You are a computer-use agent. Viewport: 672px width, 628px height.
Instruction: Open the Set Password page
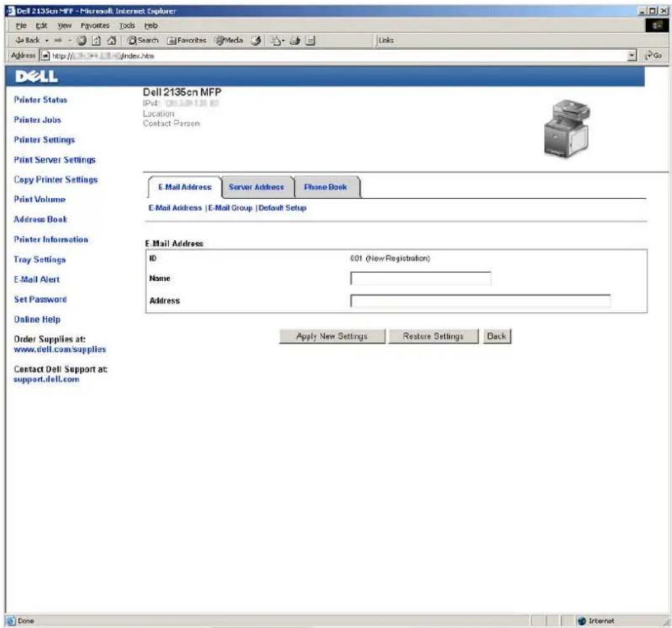[40, 299]
